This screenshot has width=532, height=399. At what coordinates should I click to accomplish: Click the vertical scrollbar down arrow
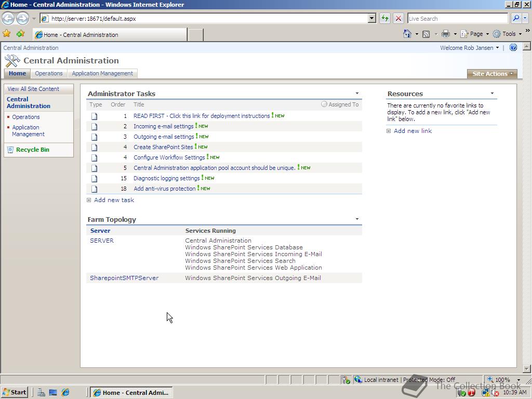[527, 369]
